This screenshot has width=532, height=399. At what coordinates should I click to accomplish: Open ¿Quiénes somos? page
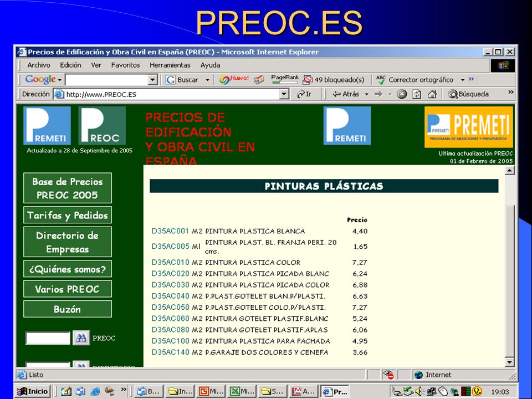pyautogui.click(x=68, y=269)
